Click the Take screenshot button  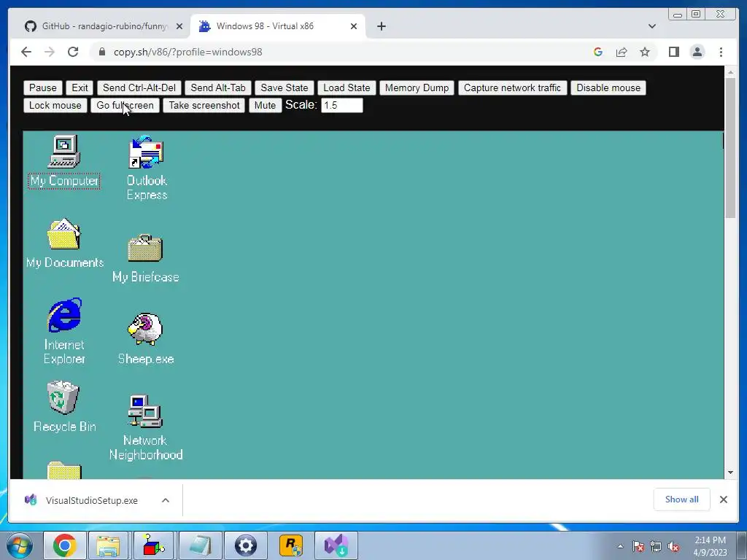204,105
